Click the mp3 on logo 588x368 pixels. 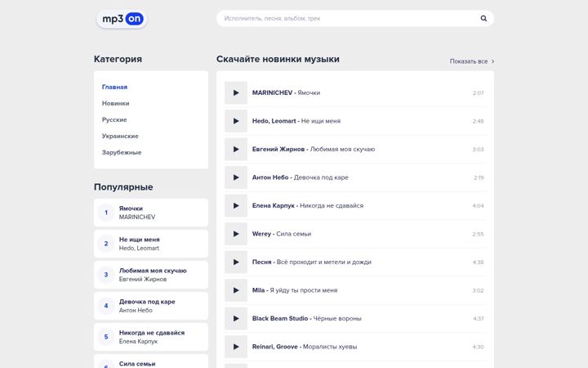(122, 18)
